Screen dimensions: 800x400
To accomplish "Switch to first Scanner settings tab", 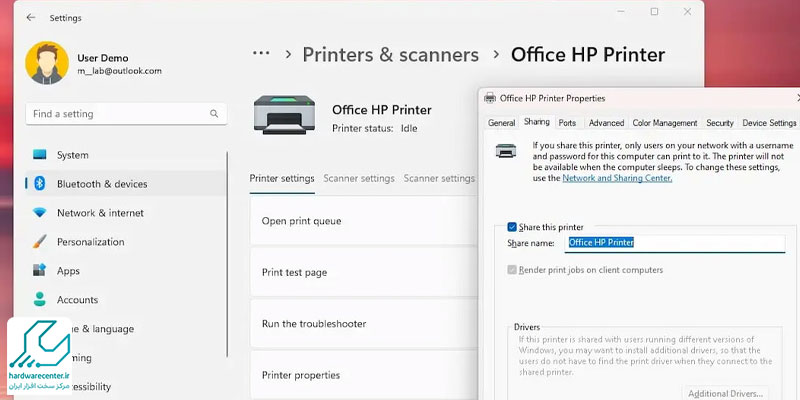I will [359, 179].
